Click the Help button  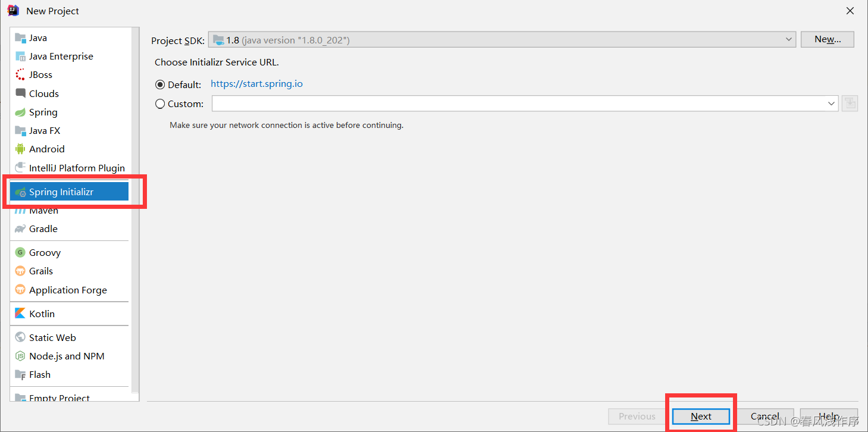[x=829, y=417]
